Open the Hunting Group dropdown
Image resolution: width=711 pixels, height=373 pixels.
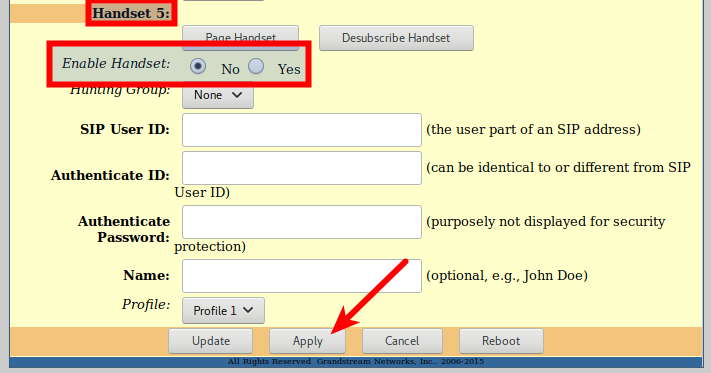pos(218,95)
